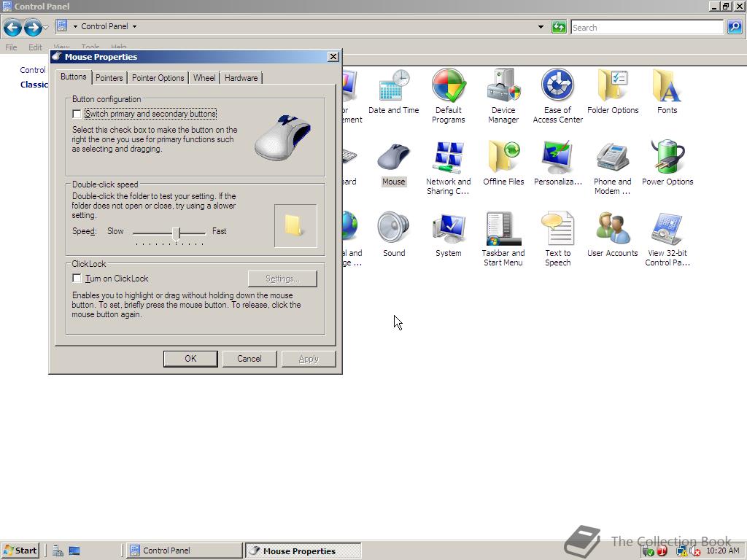Click the Classic view link

pos(34,85)
